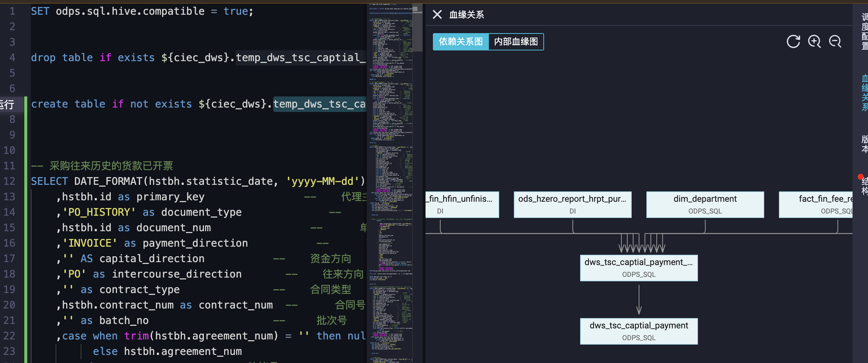Open the 血缘关系 side tab

(864, 93)
